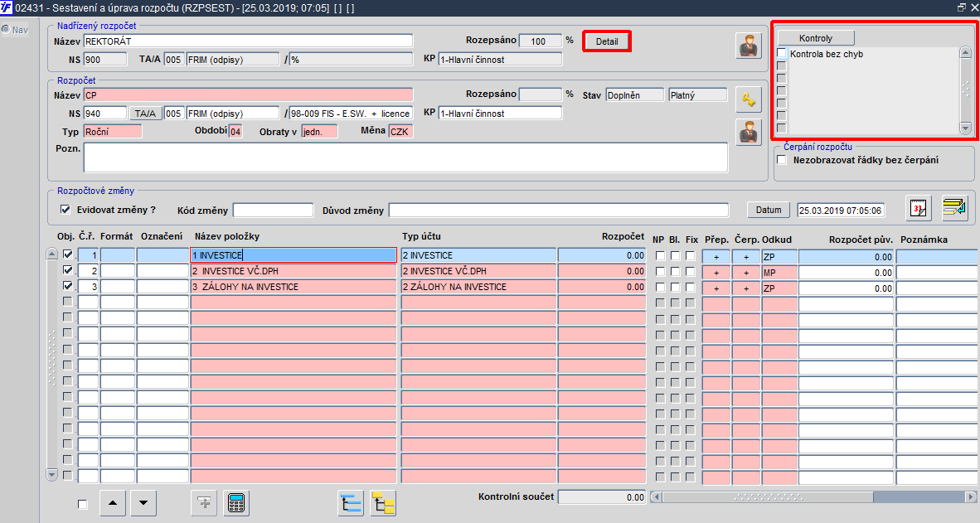Expand přepočet plus for row 1 INVESTICE
Image resolution: width=980 pixels, height=523 pixels.
tap(716, 256)
